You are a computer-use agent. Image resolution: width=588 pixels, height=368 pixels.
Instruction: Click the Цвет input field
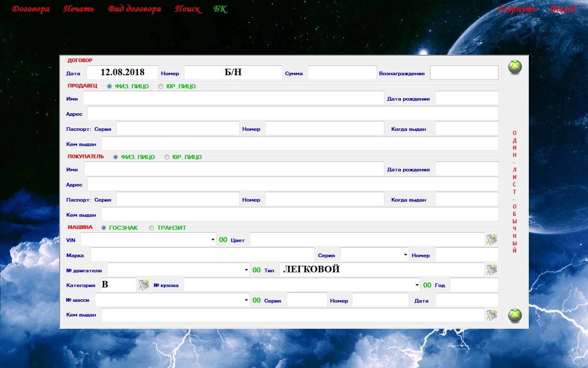367,240
